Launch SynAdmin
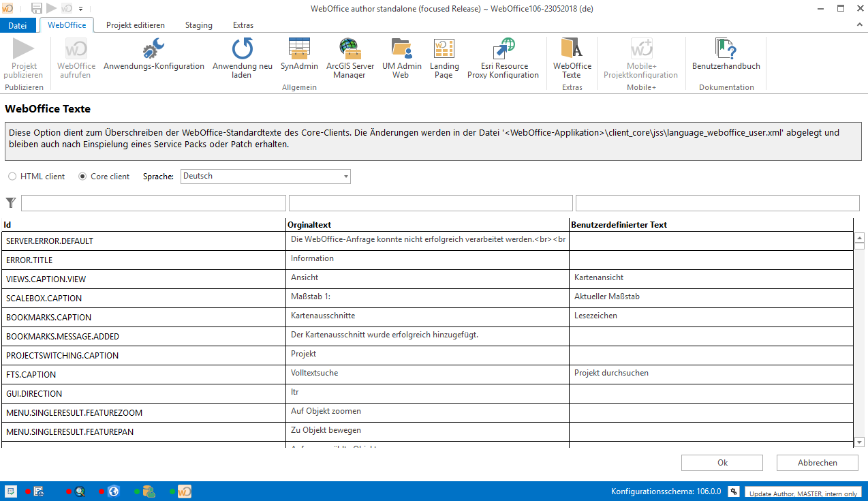 [298, 58]
